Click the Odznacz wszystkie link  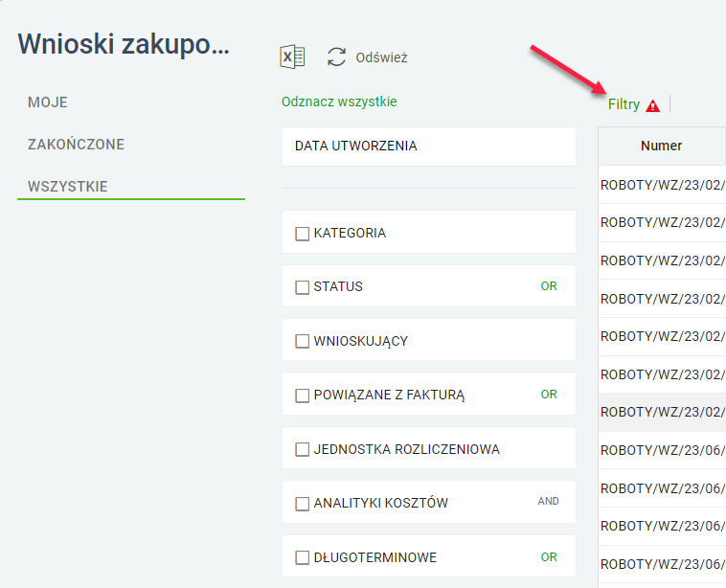point(339,102)
